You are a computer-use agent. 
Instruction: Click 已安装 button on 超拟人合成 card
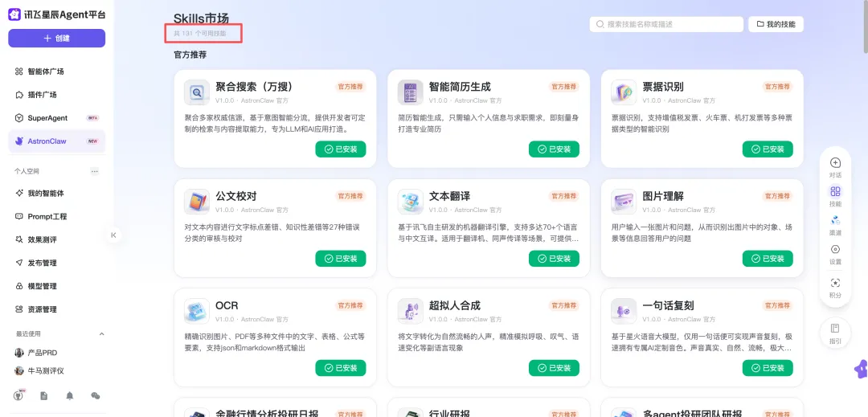tap(554, 368)
